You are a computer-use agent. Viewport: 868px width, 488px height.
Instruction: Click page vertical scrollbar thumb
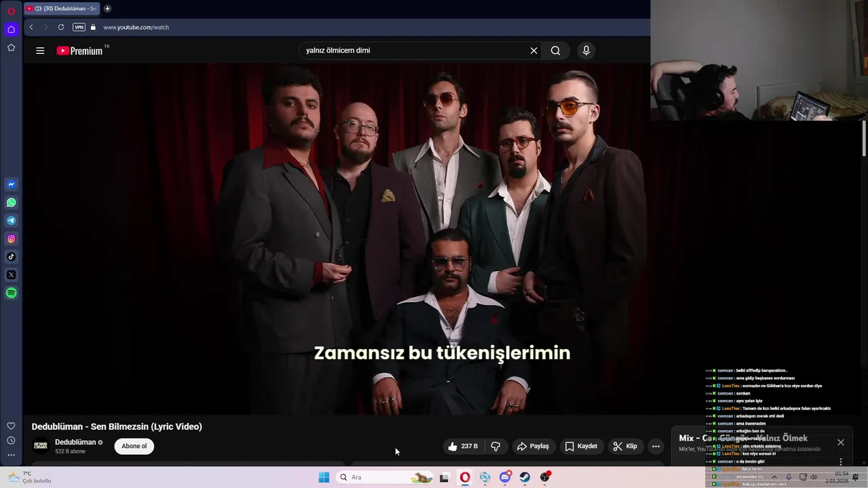point(864,138)
